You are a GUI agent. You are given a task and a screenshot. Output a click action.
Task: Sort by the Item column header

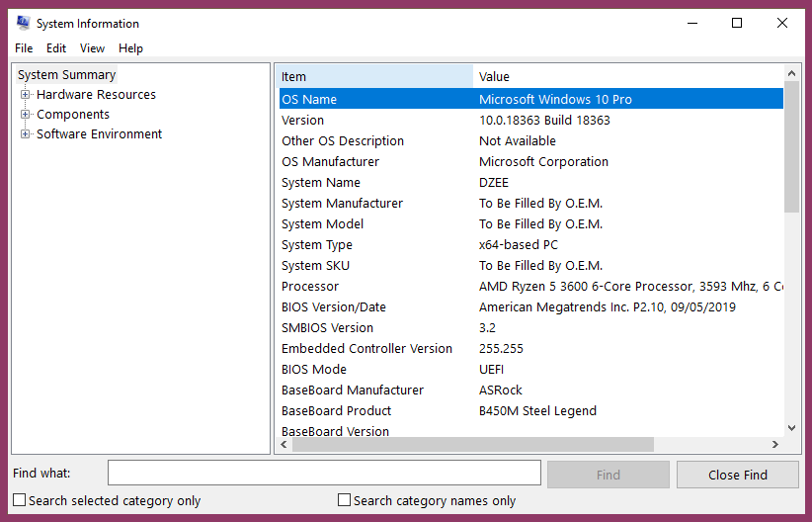click(375, 76)
